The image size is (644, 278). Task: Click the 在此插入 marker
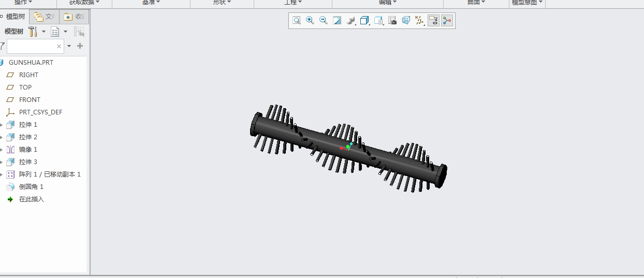click(32, 199)
